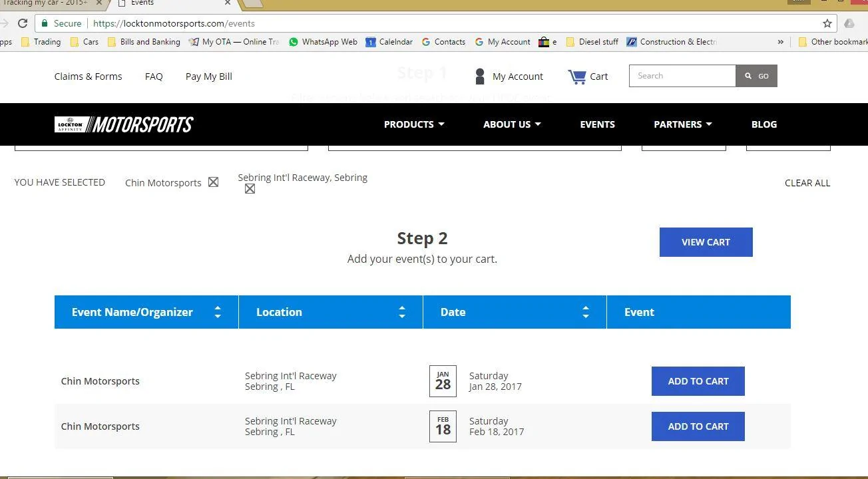Open the Other bookmarks folder
868x479 pixels.
click(x=833, y=42)
